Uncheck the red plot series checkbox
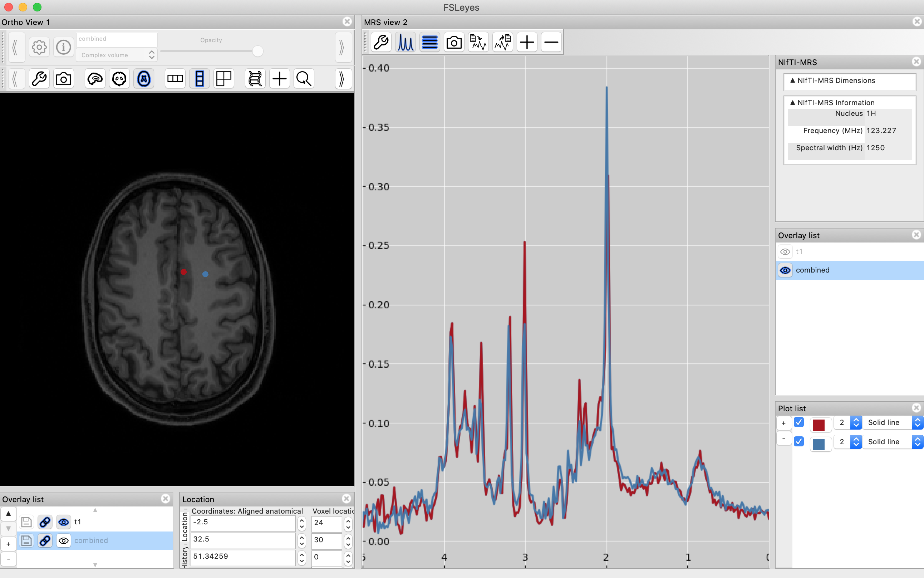 pyautogui.click(x=798, y=422)
